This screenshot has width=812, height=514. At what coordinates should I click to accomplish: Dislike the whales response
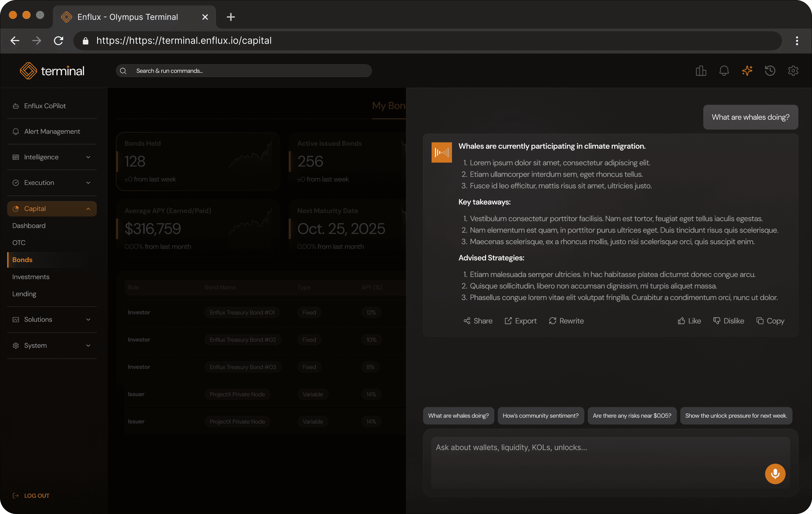[x=729, y=321]
